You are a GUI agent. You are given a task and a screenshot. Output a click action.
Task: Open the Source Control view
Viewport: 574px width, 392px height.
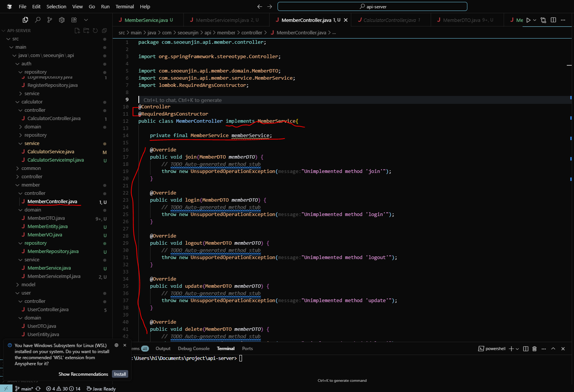(x=50, y=20)
